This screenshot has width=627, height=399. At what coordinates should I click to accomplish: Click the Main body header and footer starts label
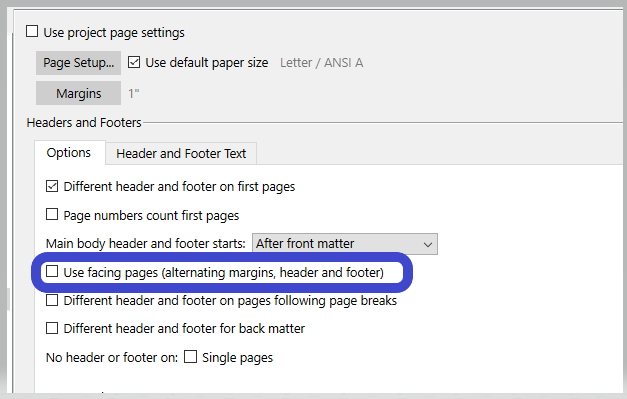click(x=146, y=243)
